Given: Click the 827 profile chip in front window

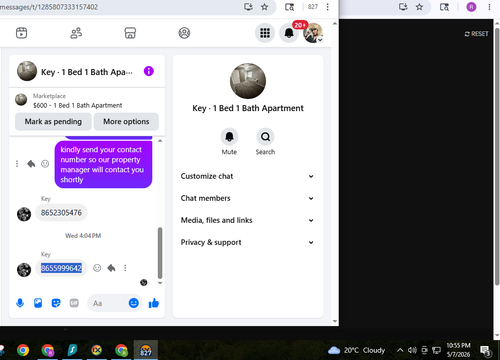Looking at the screenshot, I should 313,7.
